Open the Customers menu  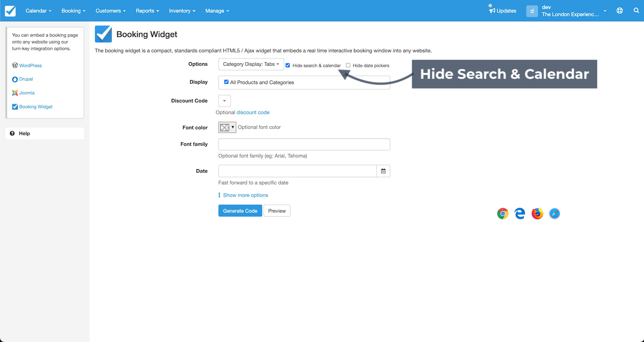(x=111, y=11)
